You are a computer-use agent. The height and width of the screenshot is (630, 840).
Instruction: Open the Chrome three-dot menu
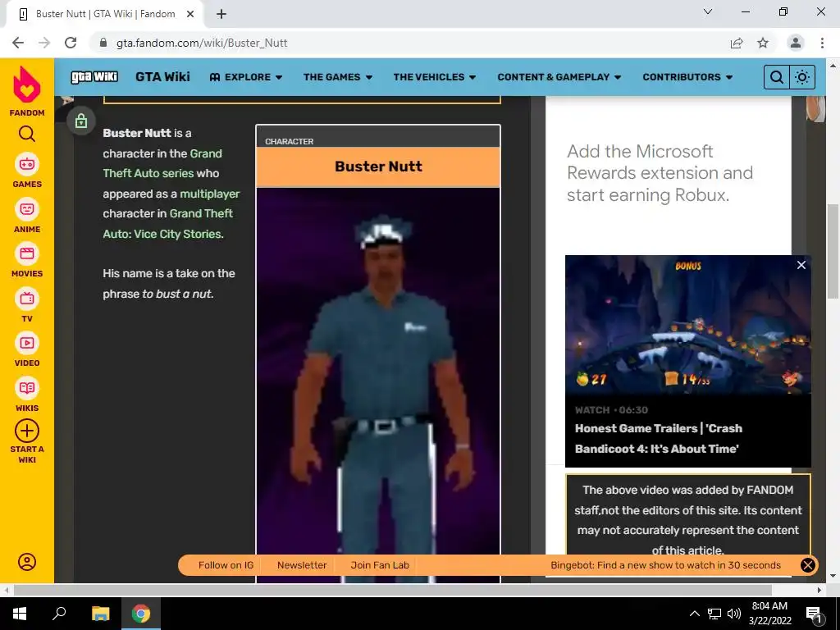822,43
